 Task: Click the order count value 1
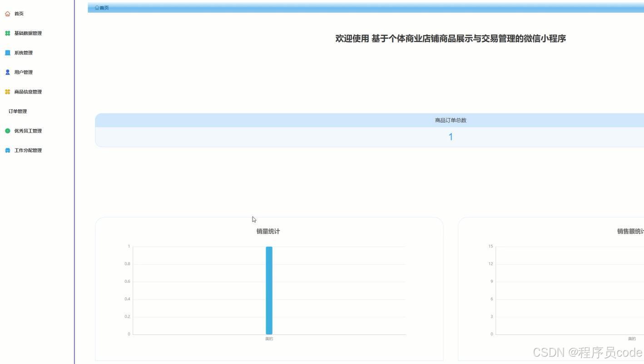tap(451, 137)
